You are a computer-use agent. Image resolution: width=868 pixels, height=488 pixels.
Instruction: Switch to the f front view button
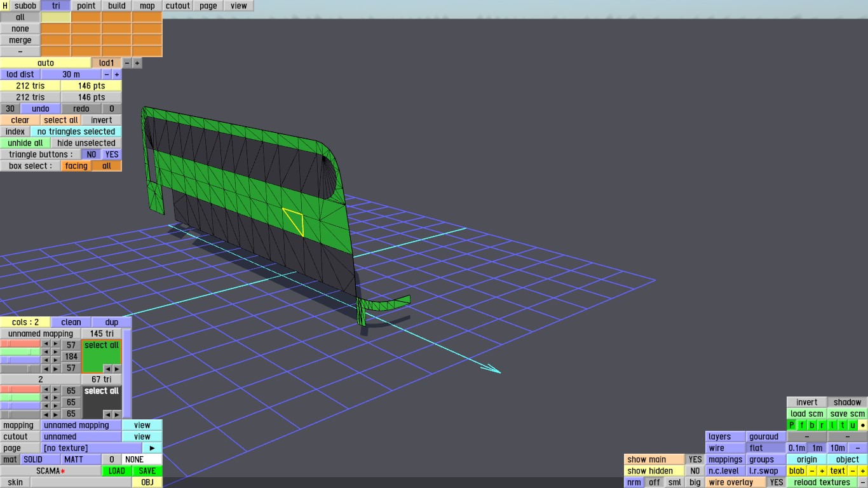[x=802, y=425]
